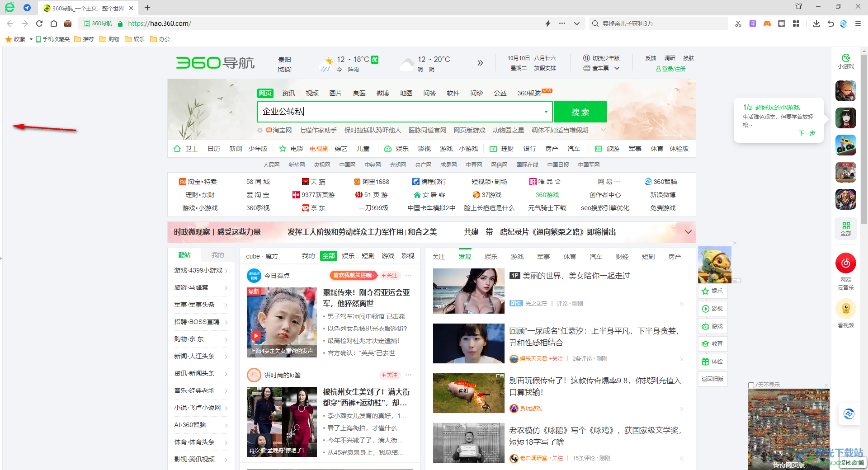Open the floating blue assistant icon

[x=849, y=414]
